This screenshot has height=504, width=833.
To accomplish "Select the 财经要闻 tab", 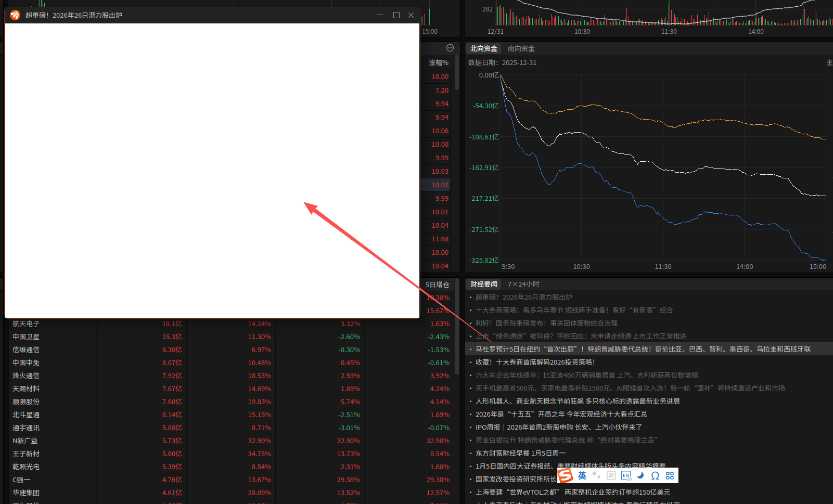I will [x=484, y=284].
